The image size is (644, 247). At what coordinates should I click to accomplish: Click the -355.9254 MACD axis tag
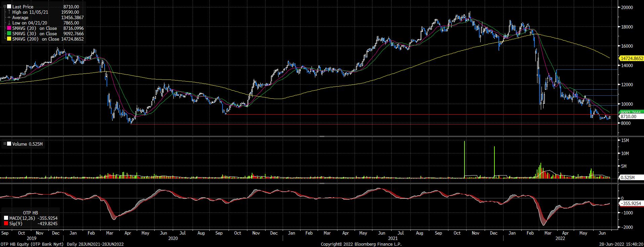[x=631, y=203]
